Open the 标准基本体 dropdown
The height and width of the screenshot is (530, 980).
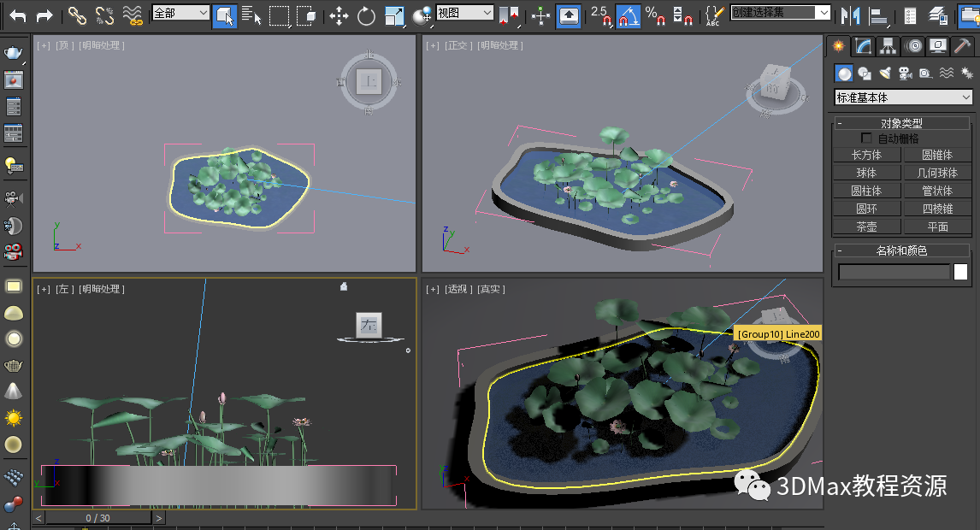[903, 97]
